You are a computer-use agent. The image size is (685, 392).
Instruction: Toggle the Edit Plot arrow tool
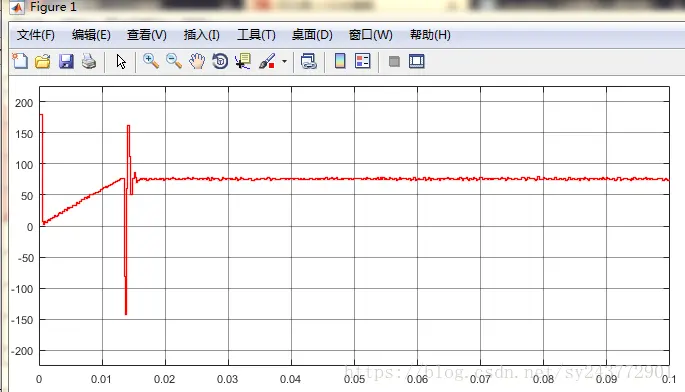121,62
